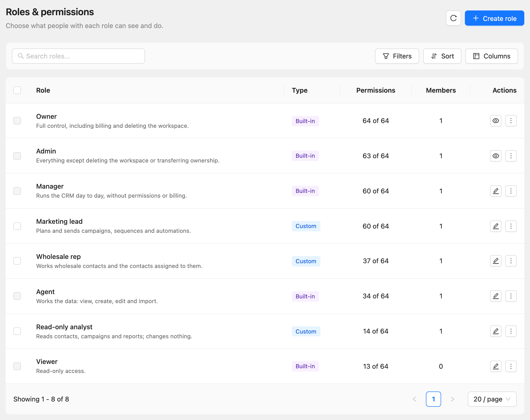Edit the Wholesale rep role pencil icon

(x=496, y=261)
